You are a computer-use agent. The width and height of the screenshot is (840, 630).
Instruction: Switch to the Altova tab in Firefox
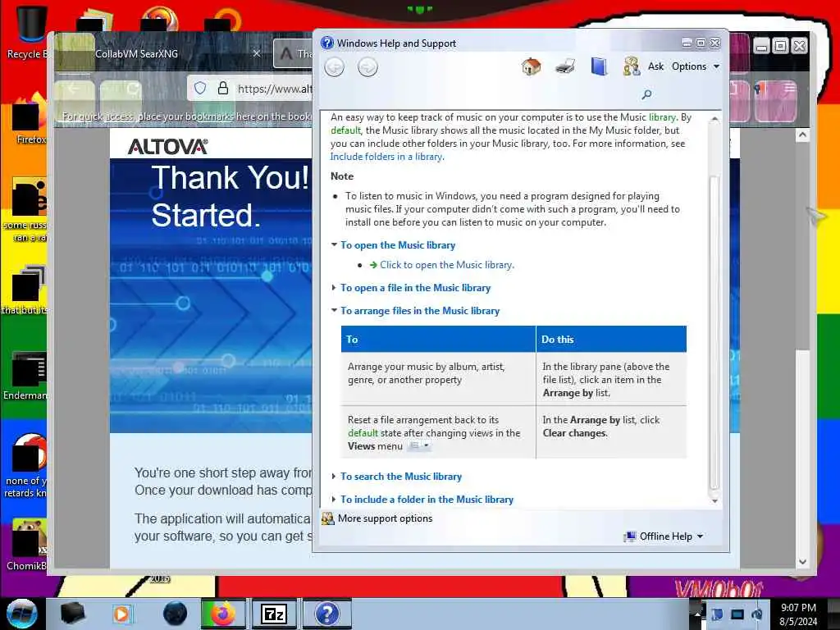click(294, 53)
